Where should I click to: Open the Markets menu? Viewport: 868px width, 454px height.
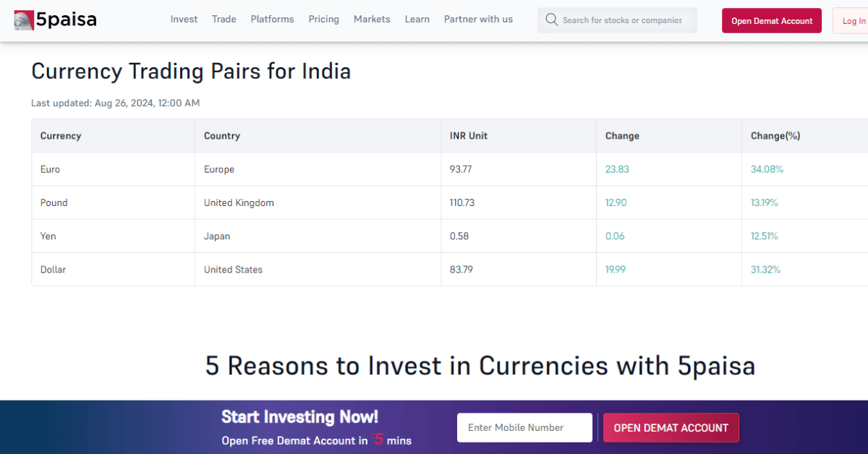(372, 20)
